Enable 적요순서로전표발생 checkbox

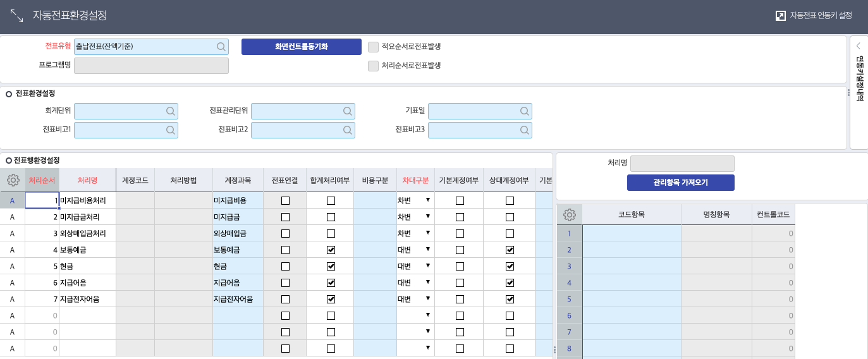373,47
